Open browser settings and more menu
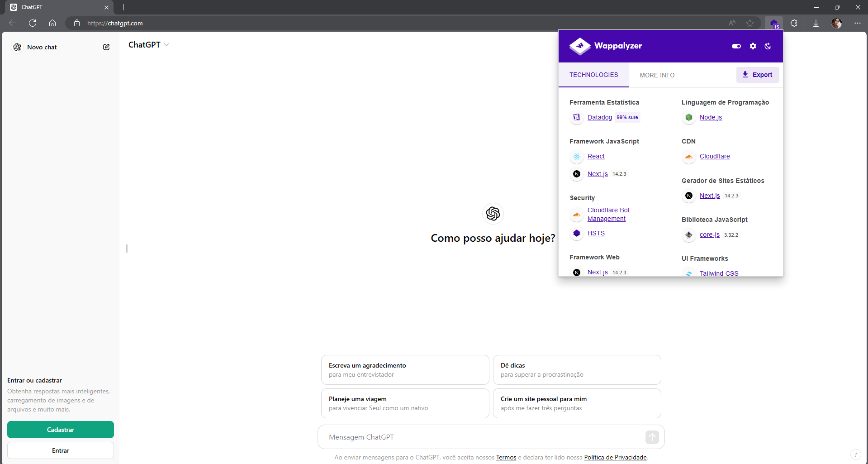This screenshot has width=868, height=464. coord(858,23)
